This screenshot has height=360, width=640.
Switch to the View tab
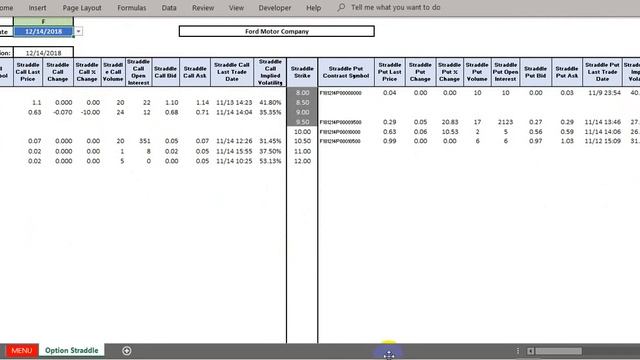pyautogui.click(x=236, y=8)
